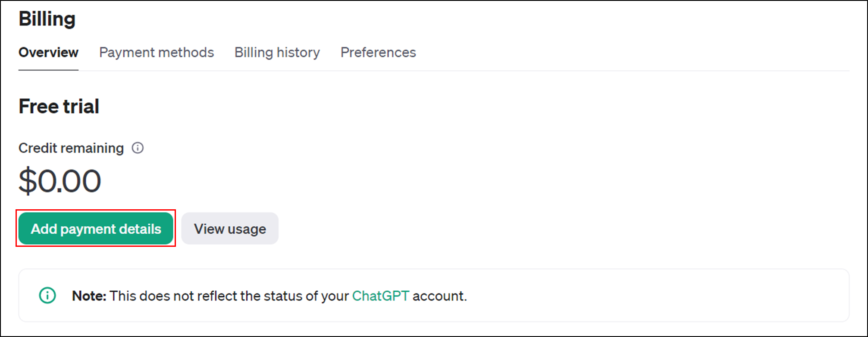This screenshot has height=337, width=868.
Task: Click the Add payment details button
Action: point(96,228)
